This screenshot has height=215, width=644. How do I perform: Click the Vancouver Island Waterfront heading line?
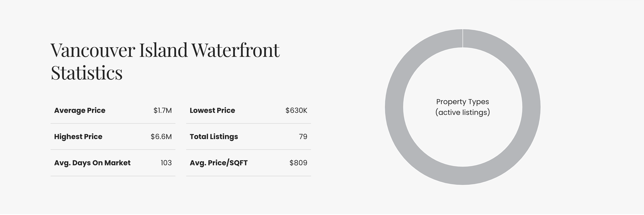tap(165, 50)
